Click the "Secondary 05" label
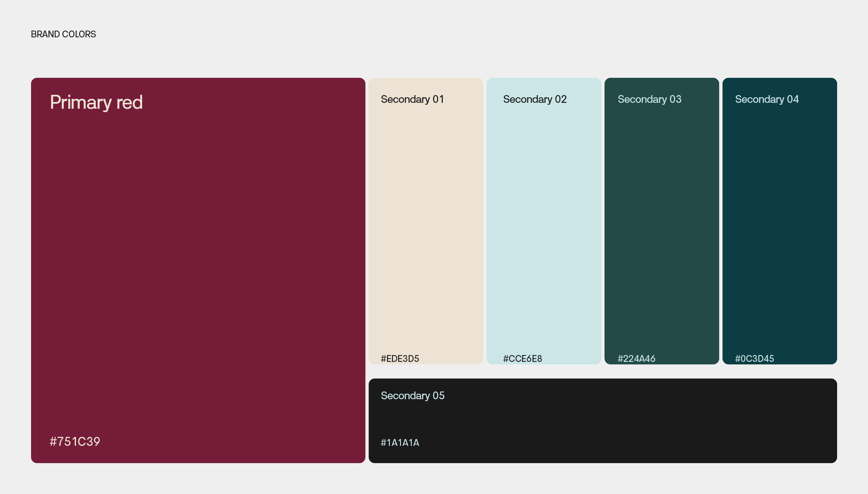Screen dimensions: 868x494 tap(413, 396)
